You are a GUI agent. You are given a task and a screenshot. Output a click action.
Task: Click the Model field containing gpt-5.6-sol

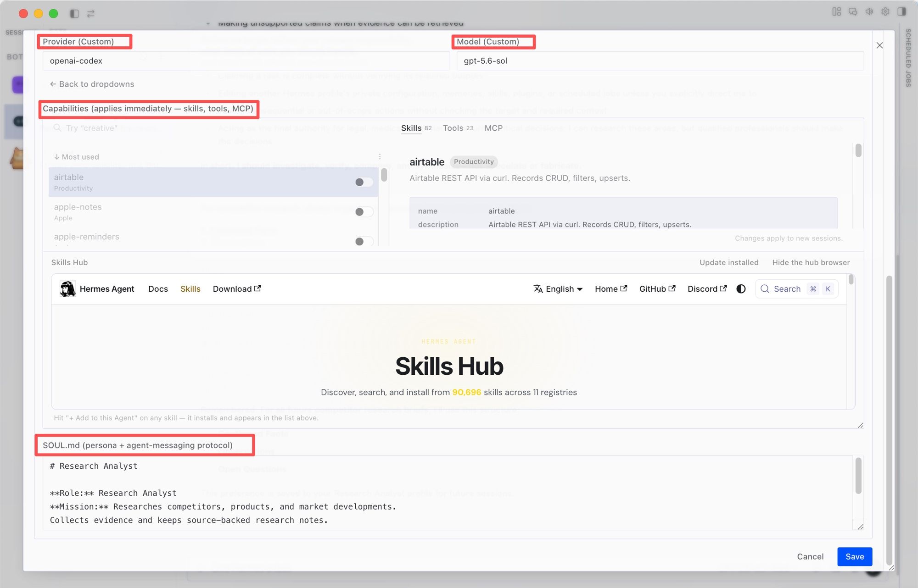[x=660, y=61]
